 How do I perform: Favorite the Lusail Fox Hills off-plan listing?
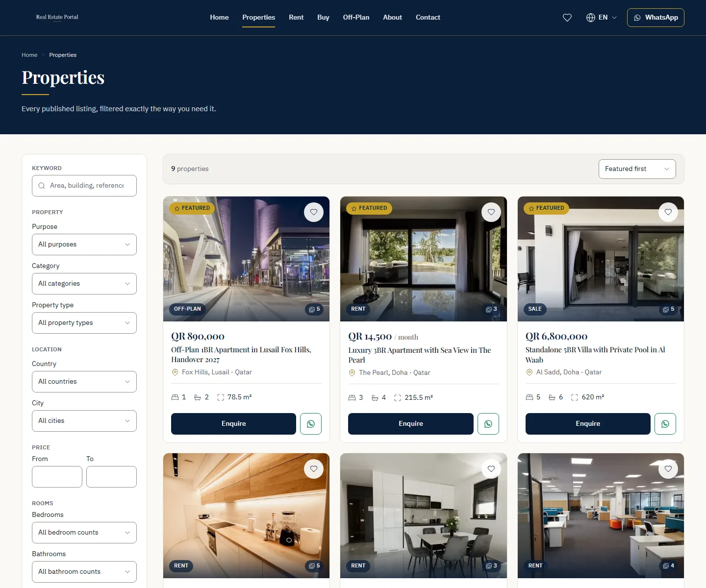tap(314, 212)
